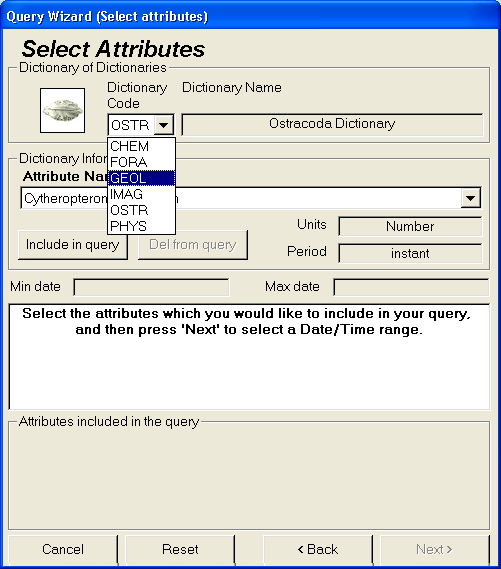Click the Units field showing Number

pyautogui.click(x=410, y=226)
